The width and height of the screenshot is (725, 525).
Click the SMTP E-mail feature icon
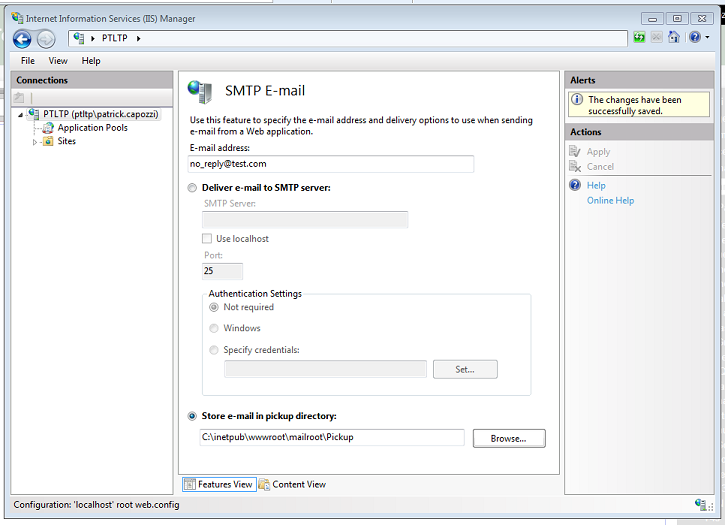[200, 91]
